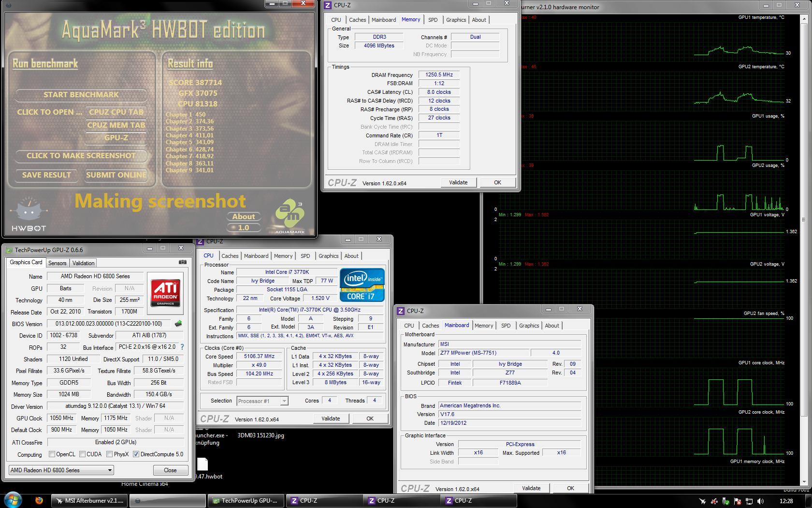Click SUBMIT ONLINE in AquaMark
812x508 pixels.
(x=116, y=175)
